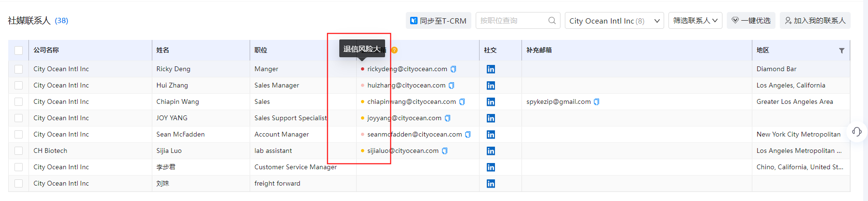Click the 同步至T-CRM sync button
The width and height of the screenshot is (868, 201).
pos(438,21)
